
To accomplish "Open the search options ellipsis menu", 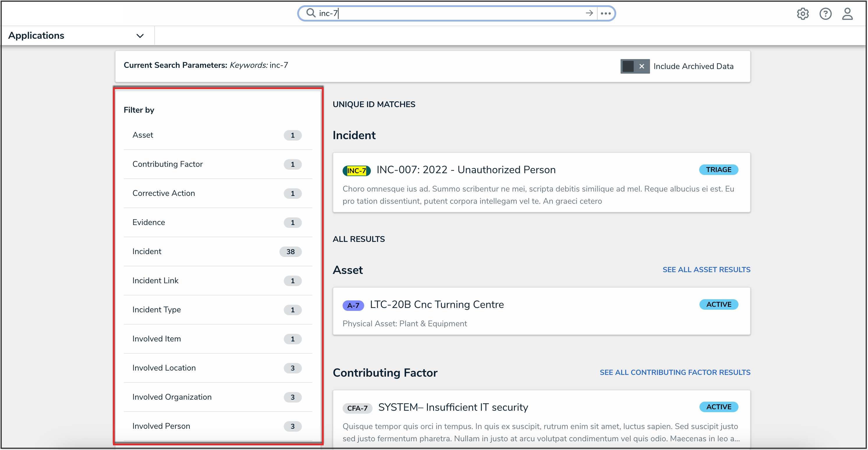I will 606,13.
